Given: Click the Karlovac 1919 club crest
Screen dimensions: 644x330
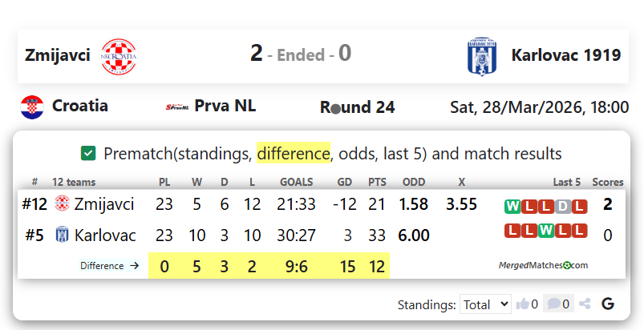Looking at the screenshot, I should (x=483, y=55).
